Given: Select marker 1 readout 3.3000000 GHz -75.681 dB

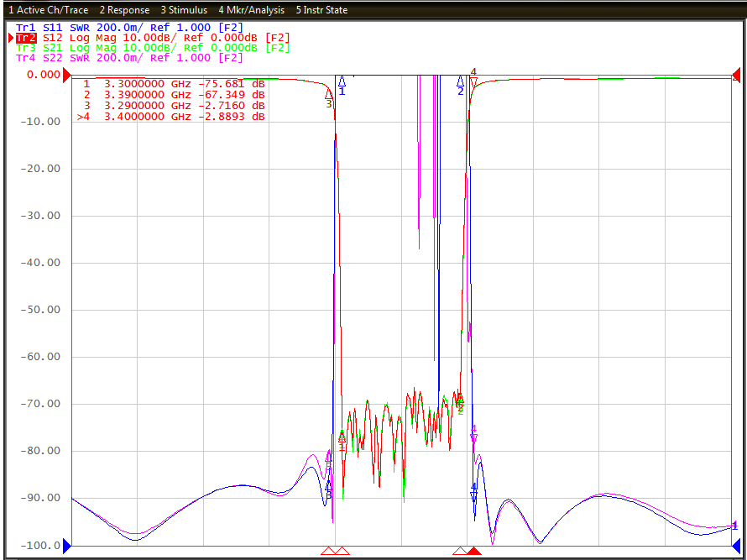Looking at the screenshot, I should [x=174, y=84].
